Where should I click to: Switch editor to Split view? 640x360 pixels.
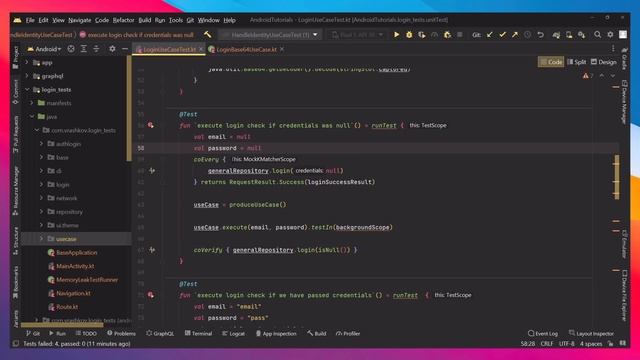576,62
